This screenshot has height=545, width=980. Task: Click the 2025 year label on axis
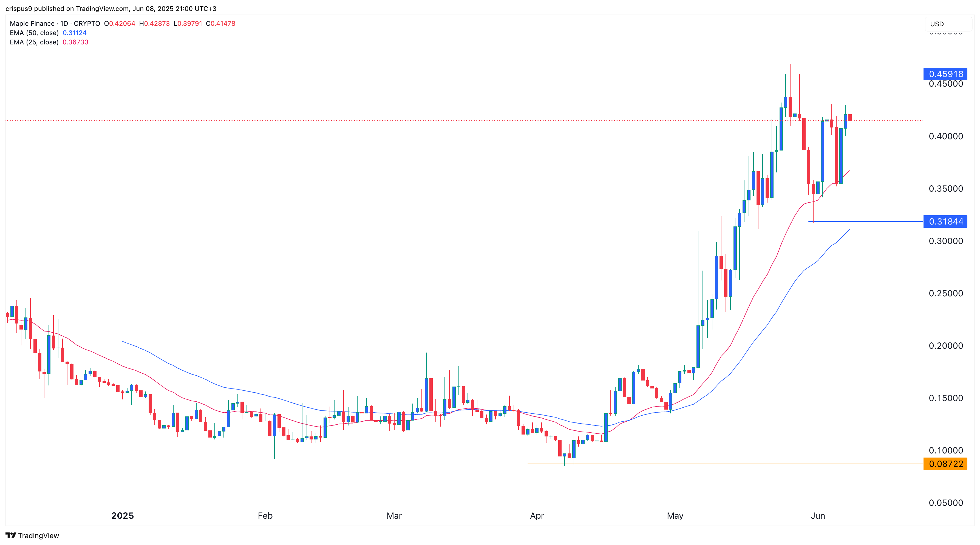[123, 516]
